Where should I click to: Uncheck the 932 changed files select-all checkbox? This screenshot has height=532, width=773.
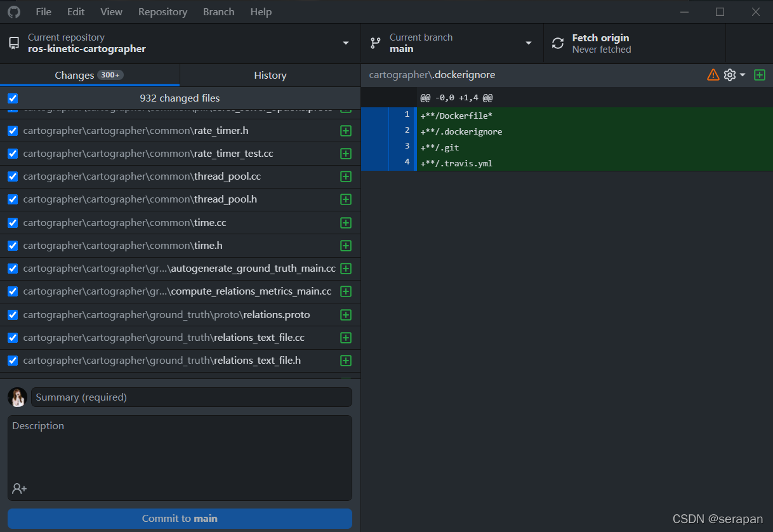[13, 98]
